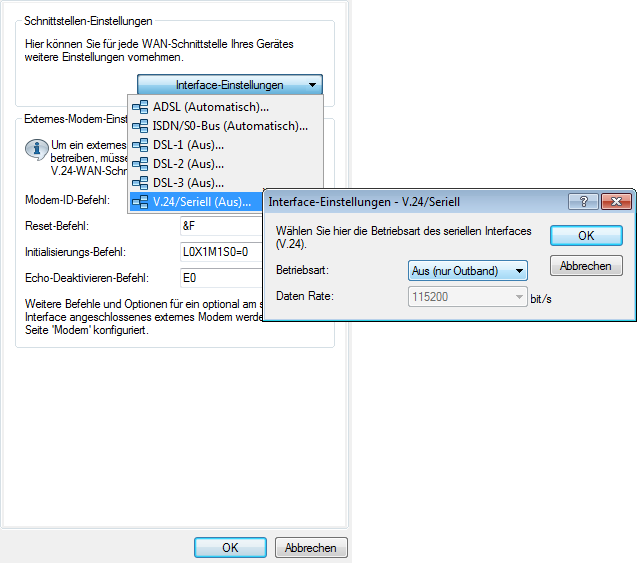Image resolution: width=637 pixels, height=563 pixels.
Task: Open the Interface-Einstellungen dropdown button
Action: (230, 85)
